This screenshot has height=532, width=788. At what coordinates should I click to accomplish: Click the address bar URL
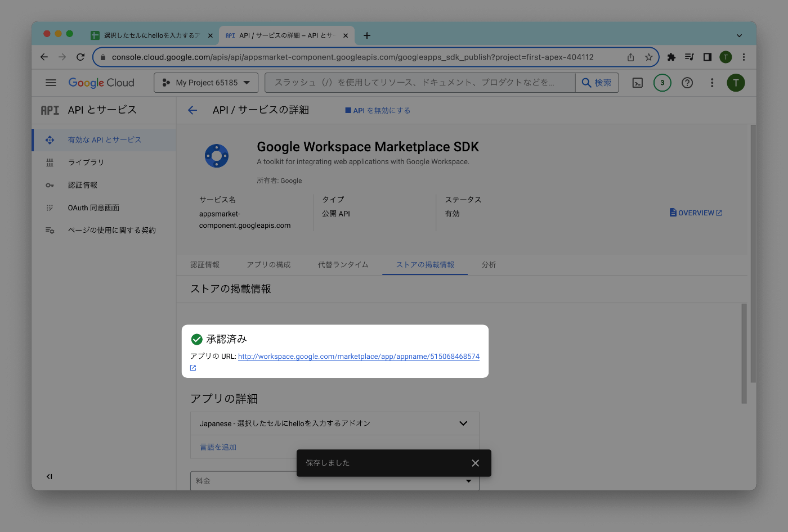352,57
